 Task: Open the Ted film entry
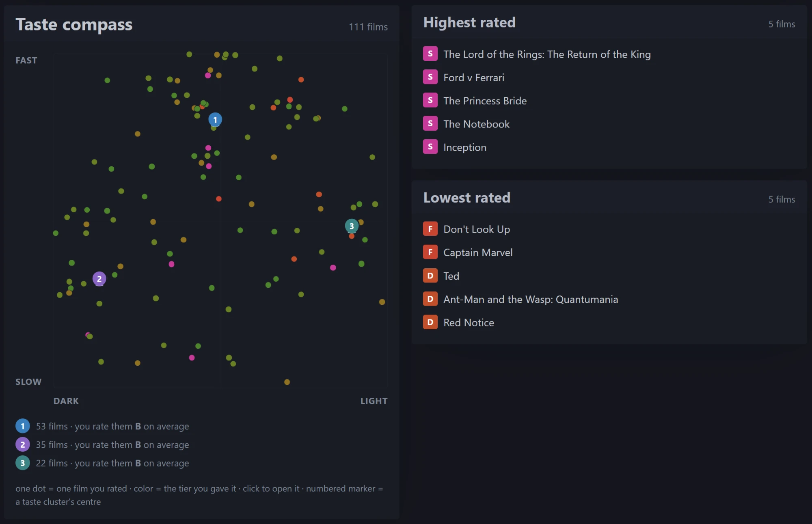point(451,276)
